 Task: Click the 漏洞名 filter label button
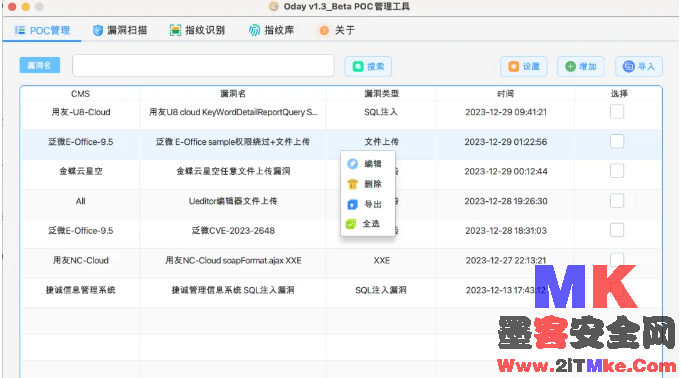pos(40,65)
